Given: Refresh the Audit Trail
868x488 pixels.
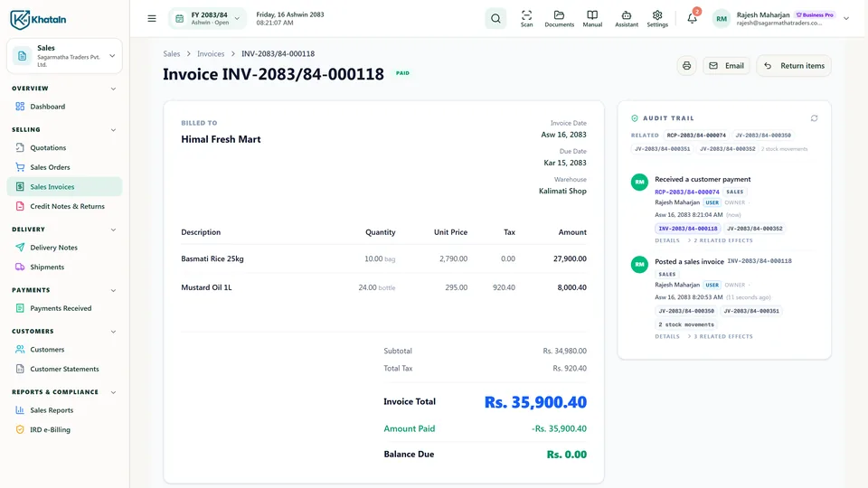Looking at the screenshot, I should (x=814, y=118).
